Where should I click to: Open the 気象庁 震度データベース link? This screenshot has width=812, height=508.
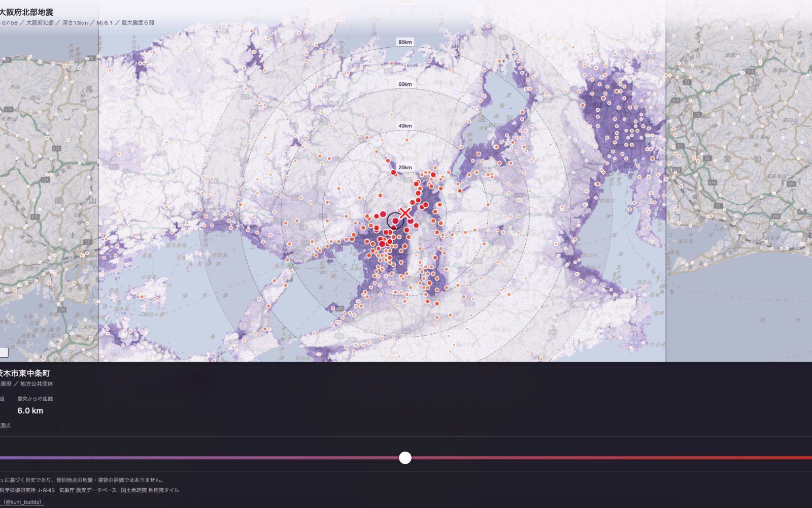(87, 490)
